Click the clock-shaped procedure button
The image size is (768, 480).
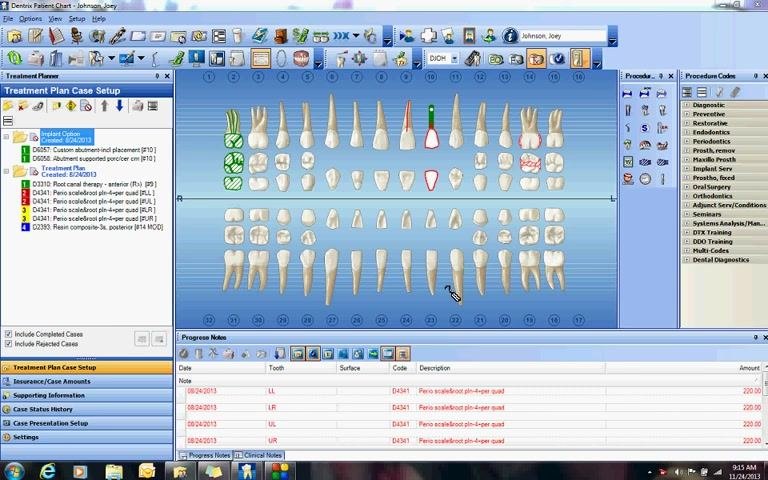click(645, 179)
